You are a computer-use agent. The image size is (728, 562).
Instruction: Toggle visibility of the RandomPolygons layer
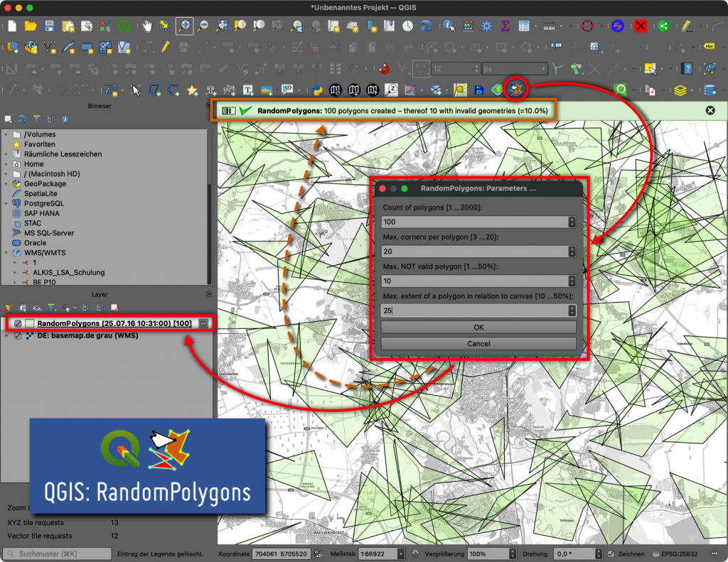18,323
